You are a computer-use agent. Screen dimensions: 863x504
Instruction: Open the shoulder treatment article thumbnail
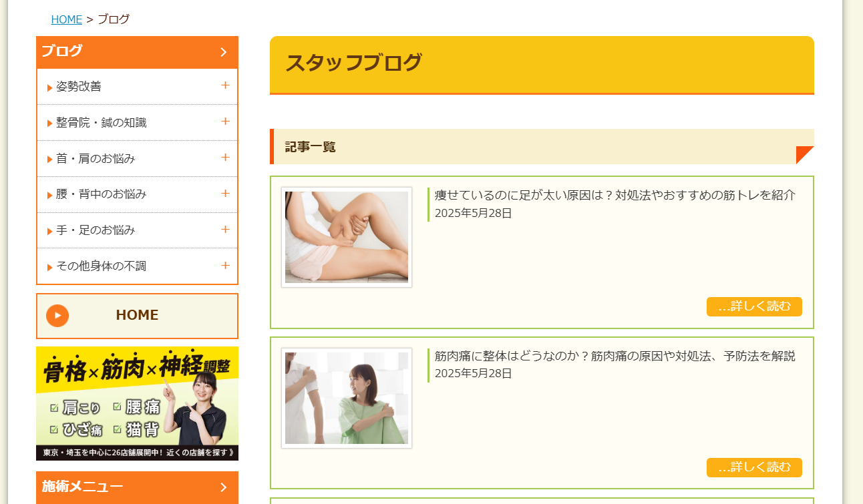coord(347,398)
